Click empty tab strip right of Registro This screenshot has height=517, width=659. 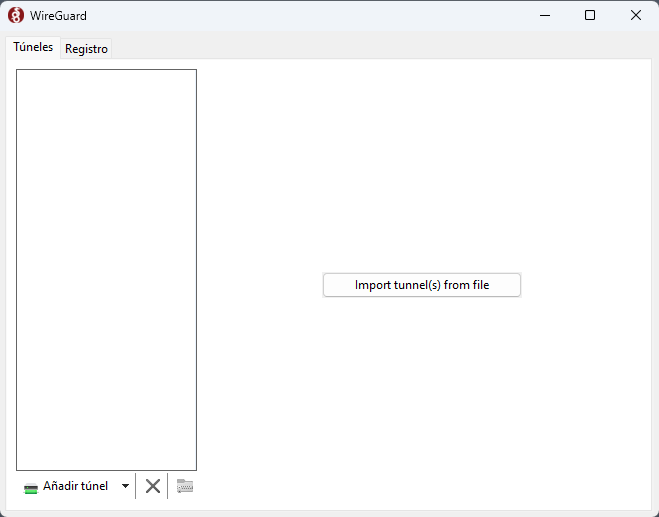click(380, 47)
